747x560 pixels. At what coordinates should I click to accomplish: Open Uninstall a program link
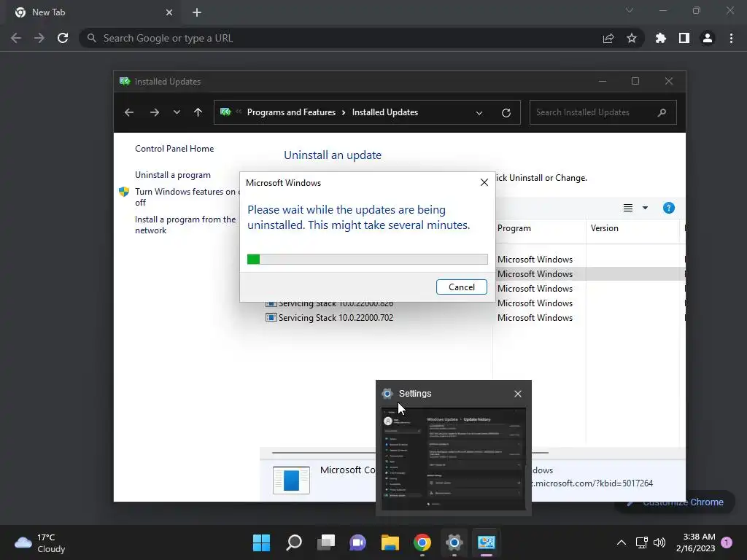(172, 175)
